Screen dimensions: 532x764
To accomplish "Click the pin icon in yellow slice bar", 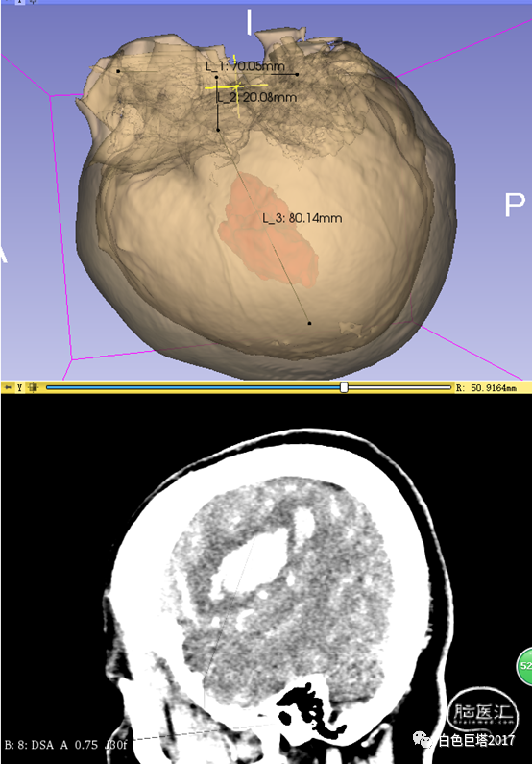I will (8, 388).
